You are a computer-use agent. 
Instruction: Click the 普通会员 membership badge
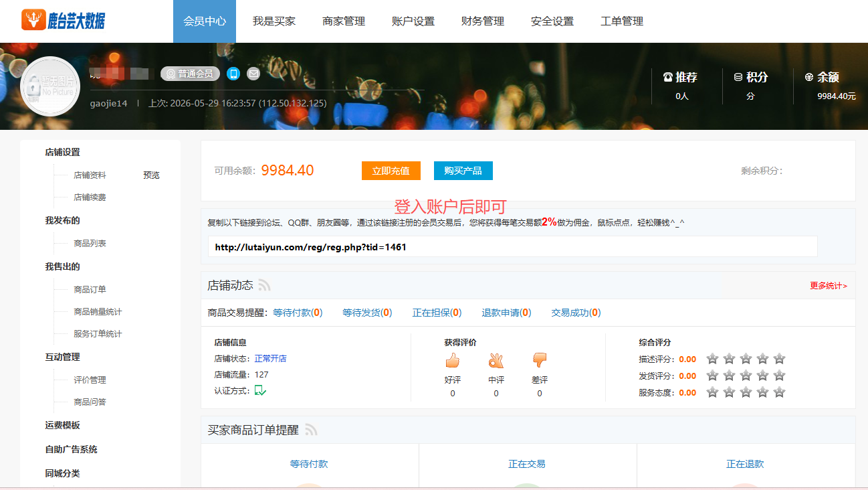(190, 74)
